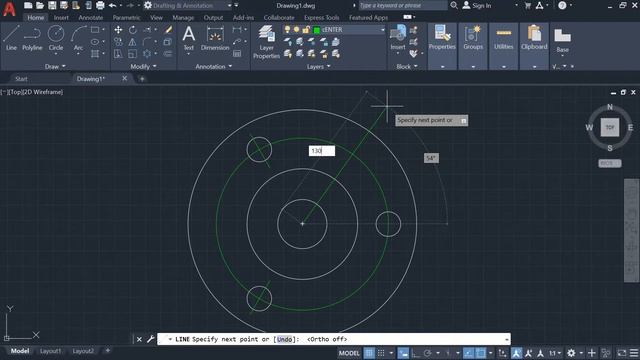640x360 pixels.
Task: Activate the Mirror tool
Action: (x=133, y=42)
